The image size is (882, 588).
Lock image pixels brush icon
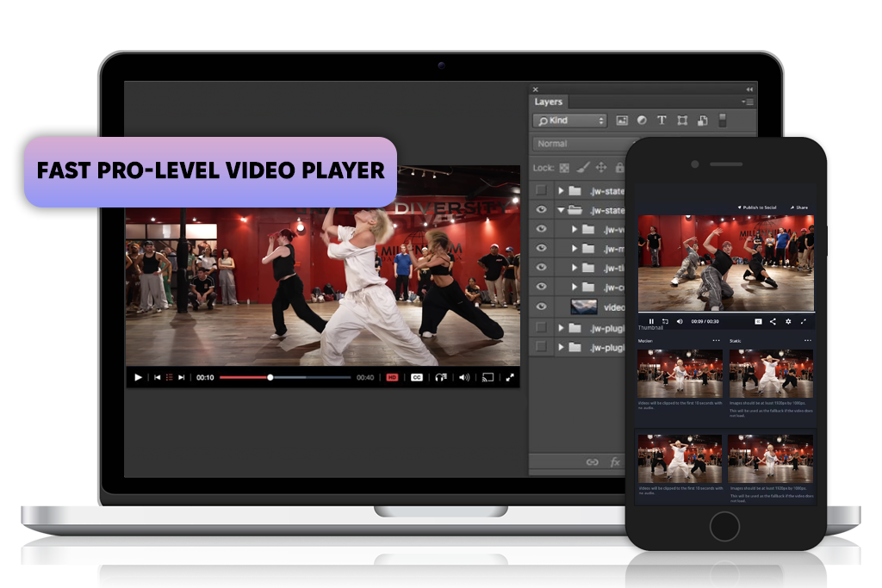click(x=583, y=167)
